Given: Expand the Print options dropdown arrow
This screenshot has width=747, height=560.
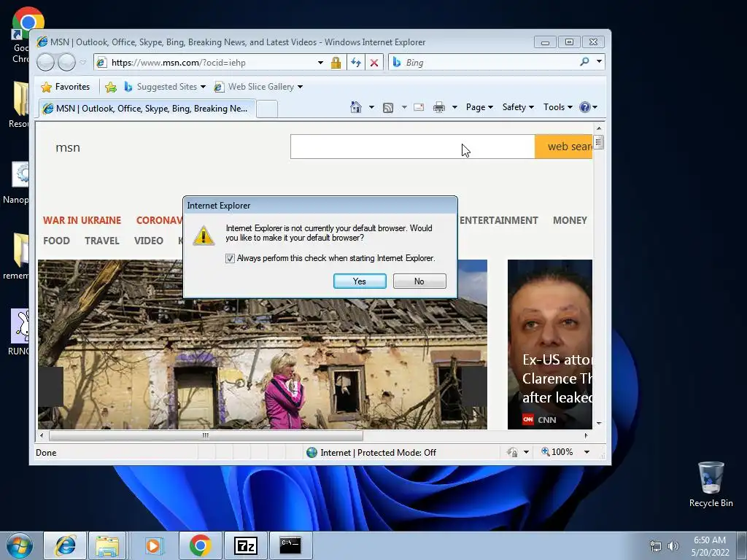Looking at the screenshot, I should (x=454, y=107).
